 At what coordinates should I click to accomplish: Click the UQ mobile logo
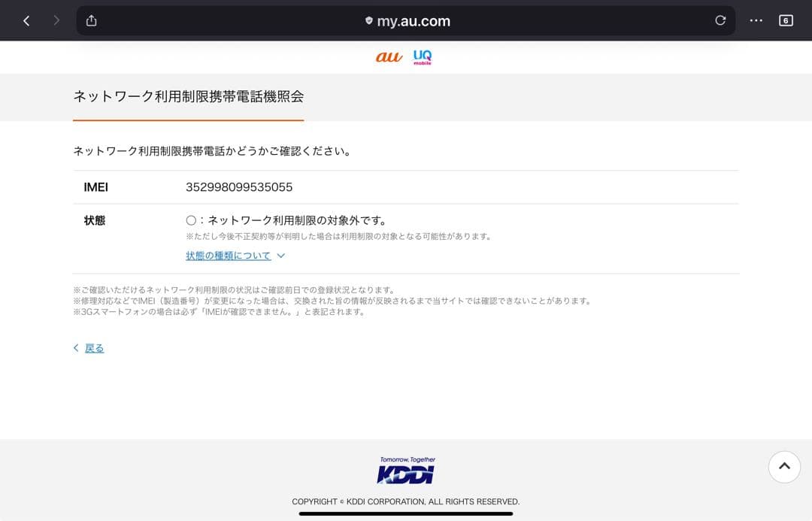click(x=423, y=57)
